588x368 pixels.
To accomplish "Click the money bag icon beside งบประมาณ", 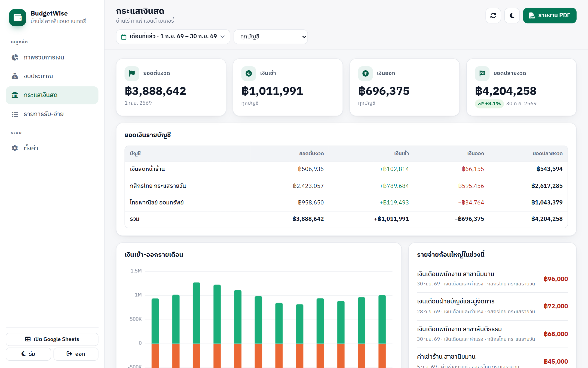I will (x=15, y=76).
